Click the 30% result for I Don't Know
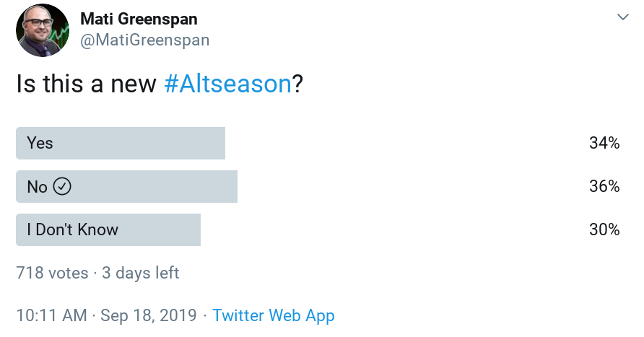644x337 pixels. click(604, 229)
